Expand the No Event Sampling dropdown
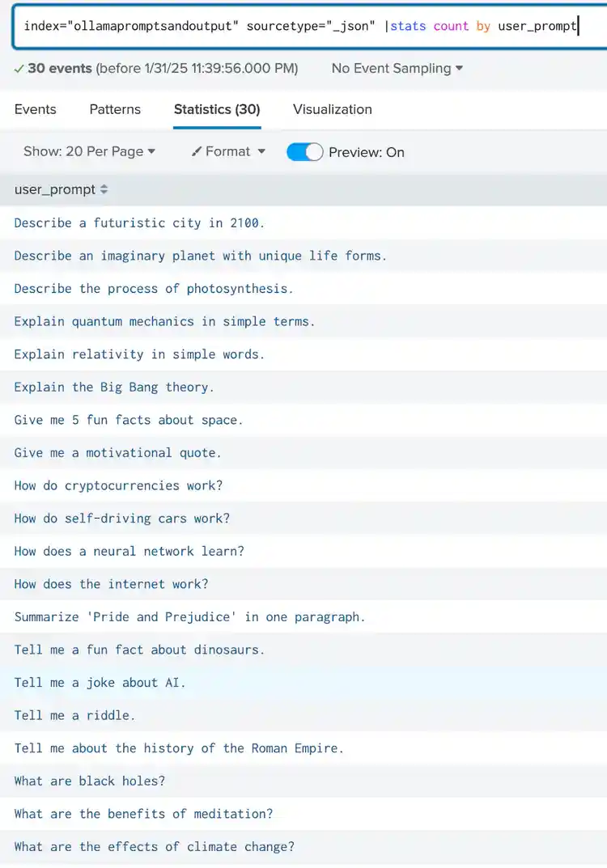 [397, 69]
